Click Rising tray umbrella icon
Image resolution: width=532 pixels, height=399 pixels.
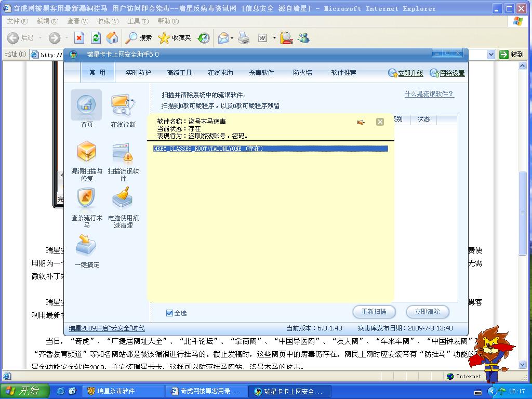coord(502,391)
